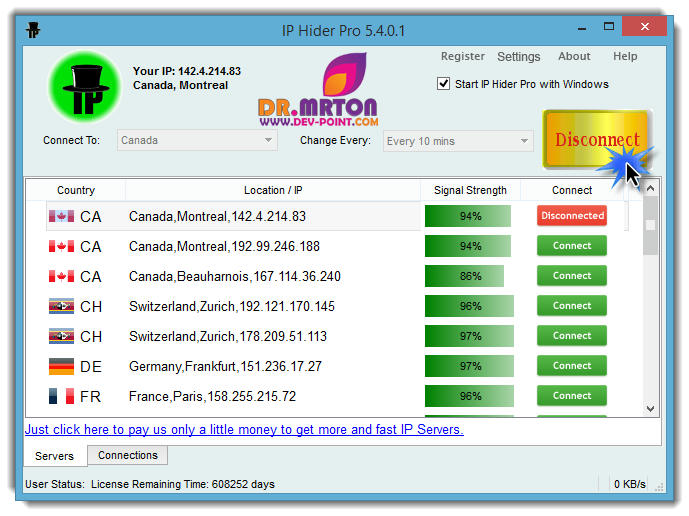This screenshot has height=516, width=689.
Task: Click the 0 KB/s speed indicator
Action: (x=630, y=484)
